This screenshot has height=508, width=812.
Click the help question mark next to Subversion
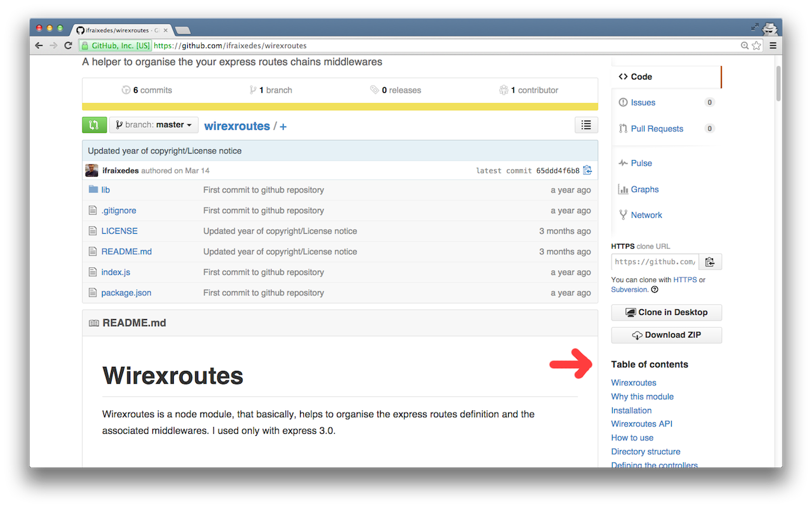click(x=655, y=290)
